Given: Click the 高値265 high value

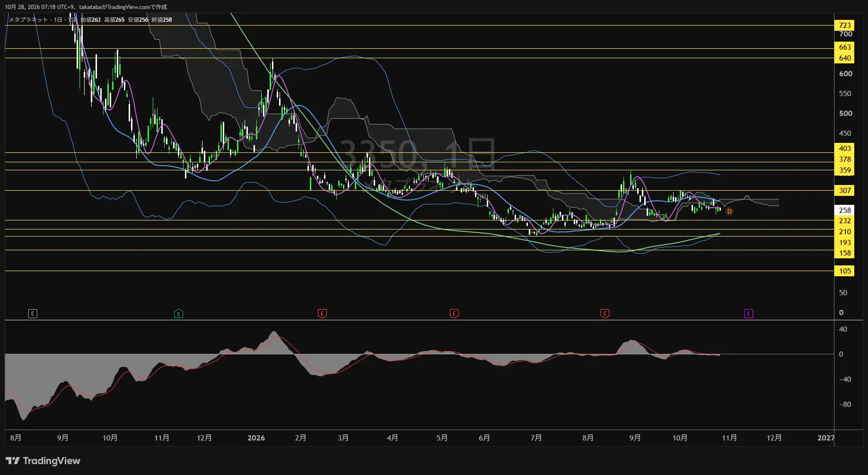Looking at the screenshot, I should [x=114, y=20].
